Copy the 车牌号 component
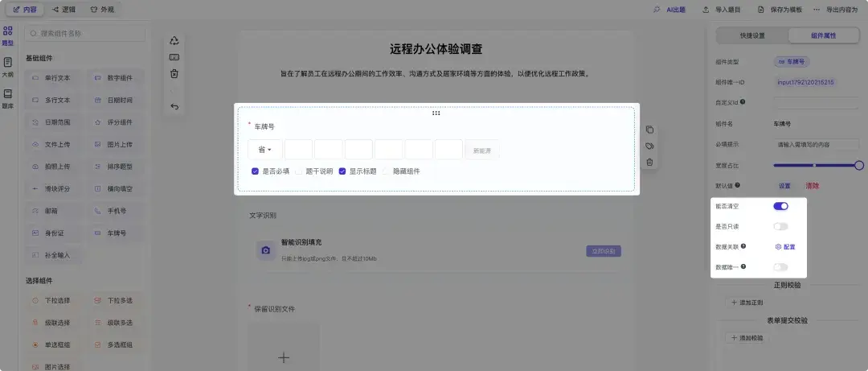Viewport: 868px width, 371px height. [x=650, y=130]
